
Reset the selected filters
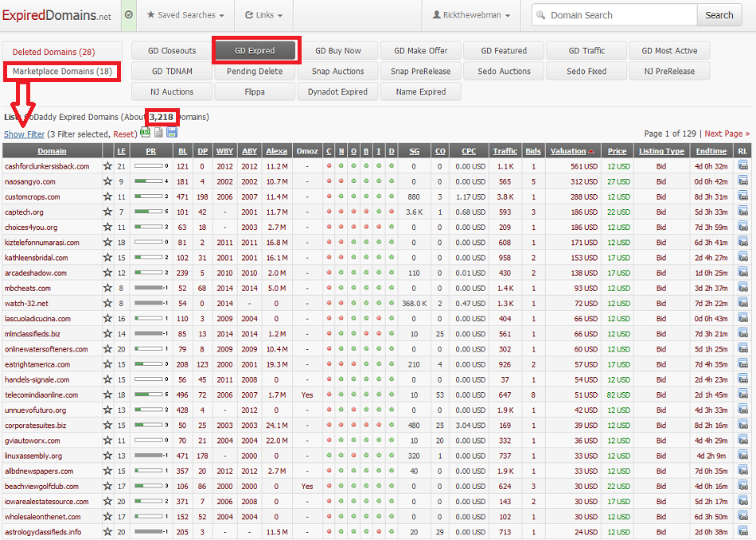pyautogui.click(x=123, y=134)
